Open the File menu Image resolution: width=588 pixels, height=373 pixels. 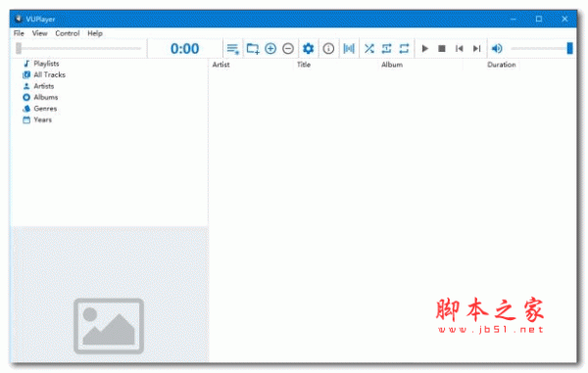tap(19, 33)
